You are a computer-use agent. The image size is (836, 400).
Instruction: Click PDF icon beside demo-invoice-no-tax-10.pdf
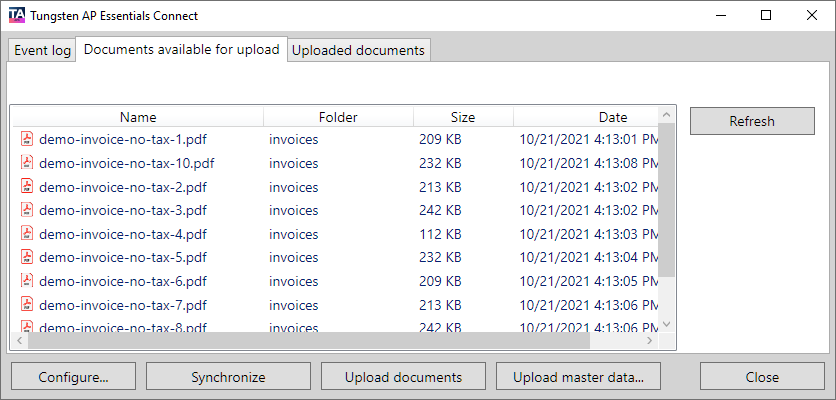pyautogui.click(x=27, y=163)
